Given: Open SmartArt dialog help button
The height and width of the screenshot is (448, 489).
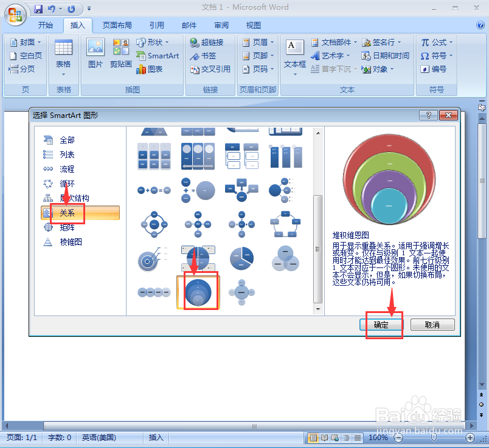Looking at the screenshot, I should (428, 115).
